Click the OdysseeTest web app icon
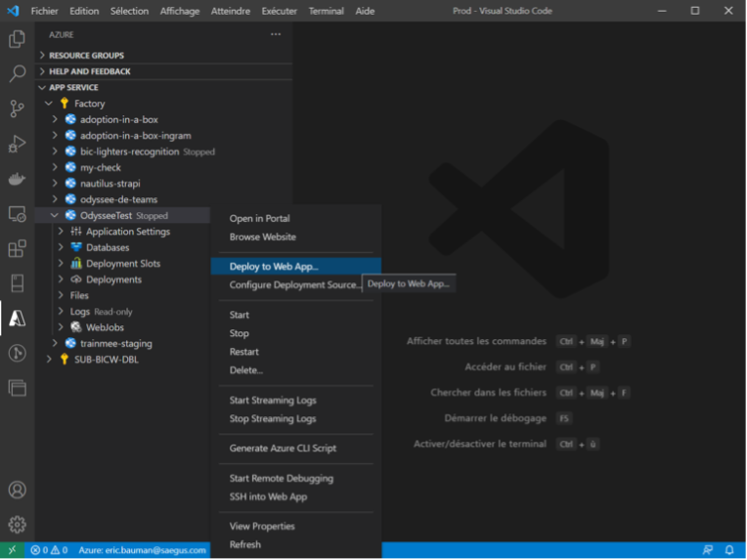Screen dimensions: 747x560 [70, 215]
